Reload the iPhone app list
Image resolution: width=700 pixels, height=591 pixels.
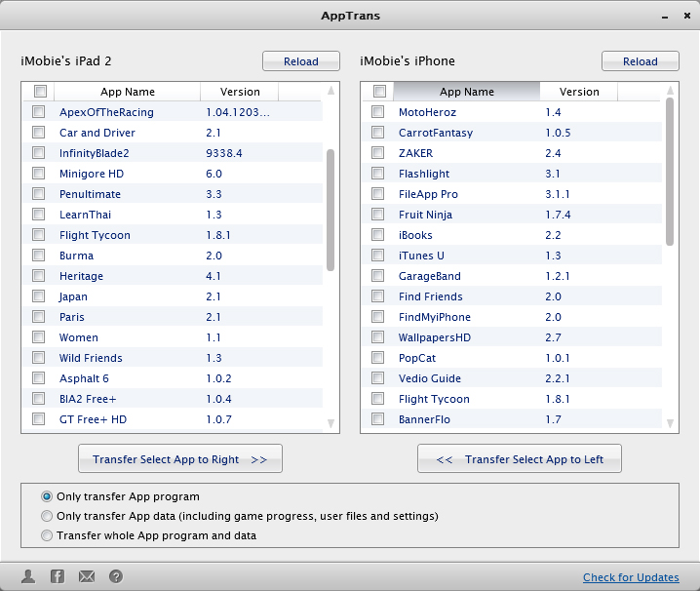coord(641,61)
